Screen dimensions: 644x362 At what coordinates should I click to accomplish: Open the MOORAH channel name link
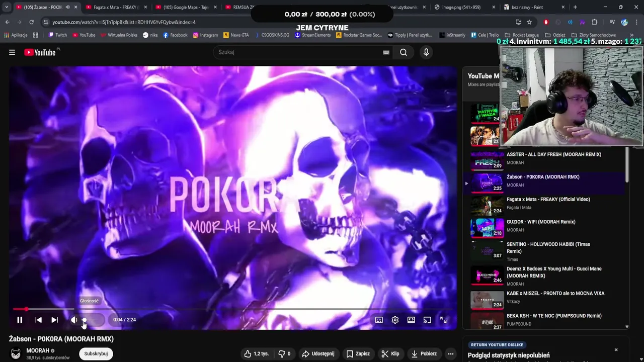click(38, 350)
